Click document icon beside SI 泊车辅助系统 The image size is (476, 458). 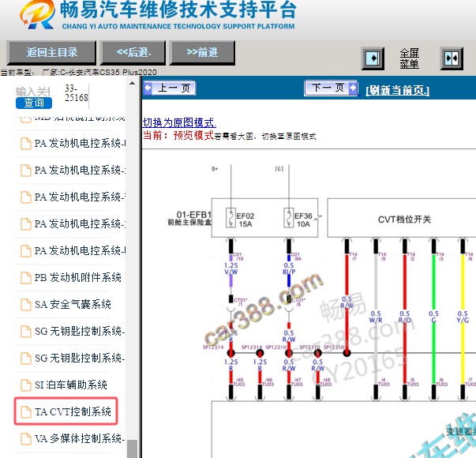[x=26, y=385]
